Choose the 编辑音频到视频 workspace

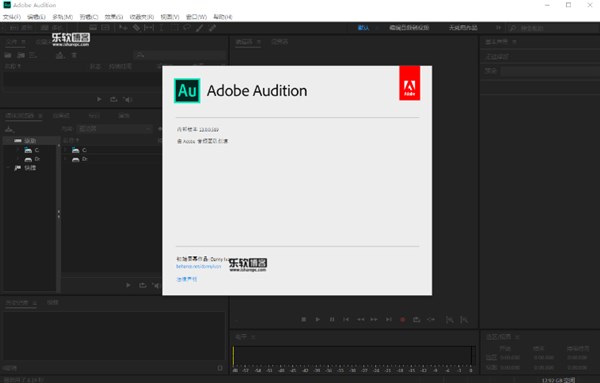(409, 28)
